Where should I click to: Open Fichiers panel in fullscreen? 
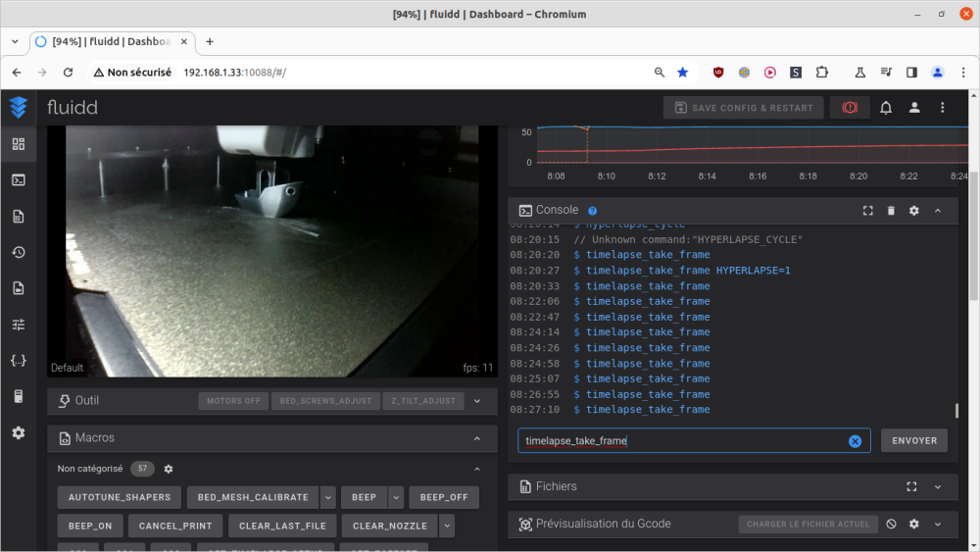(x=911, y=486)
